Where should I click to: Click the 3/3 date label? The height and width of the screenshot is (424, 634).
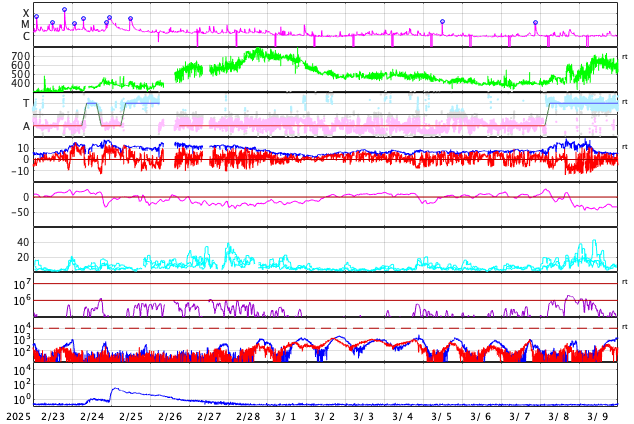click(363, 416)
